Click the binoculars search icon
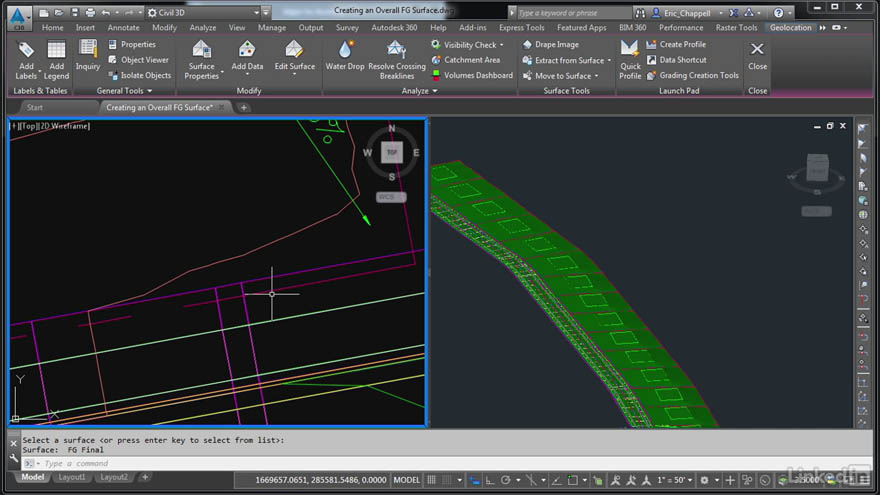 (640, 12)
